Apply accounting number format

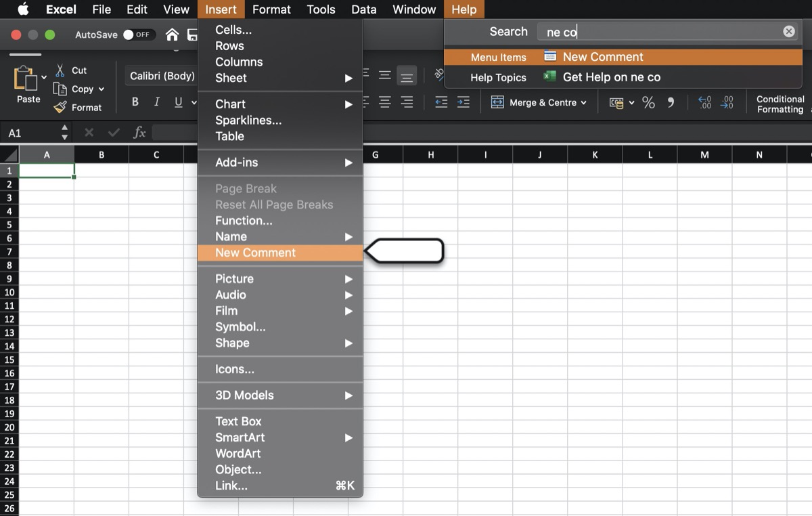click(x=616, y=103)
